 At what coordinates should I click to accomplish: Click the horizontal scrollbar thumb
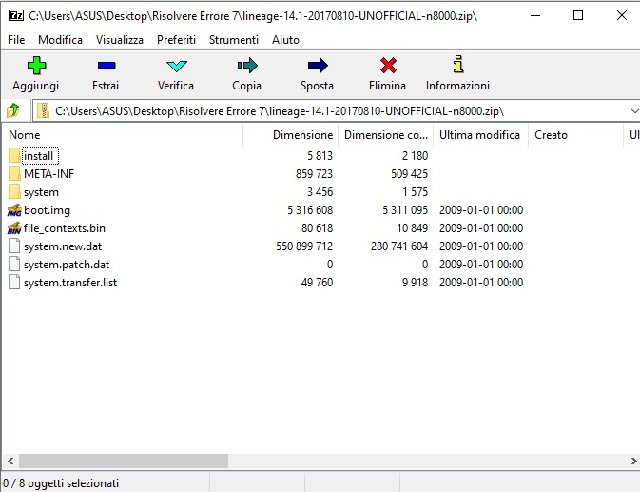point(123,461)
